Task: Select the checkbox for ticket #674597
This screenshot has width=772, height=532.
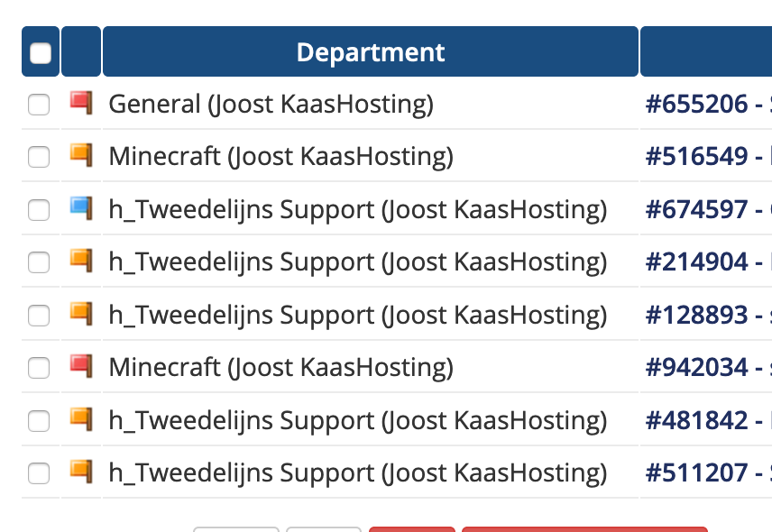Action: click(39, 210)
